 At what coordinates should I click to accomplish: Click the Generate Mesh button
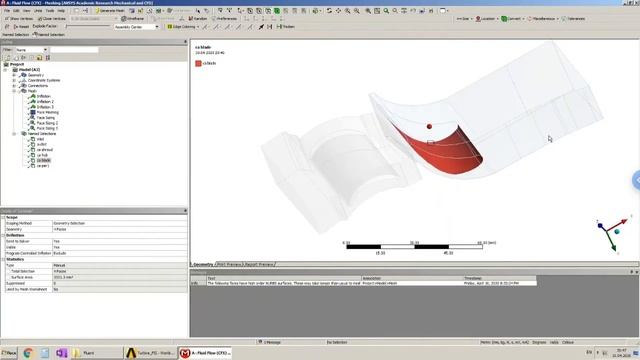[110, 11]
